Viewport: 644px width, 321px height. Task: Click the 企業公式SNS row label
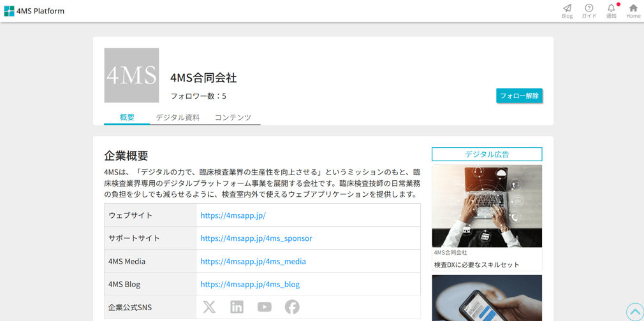click(130, 308)
